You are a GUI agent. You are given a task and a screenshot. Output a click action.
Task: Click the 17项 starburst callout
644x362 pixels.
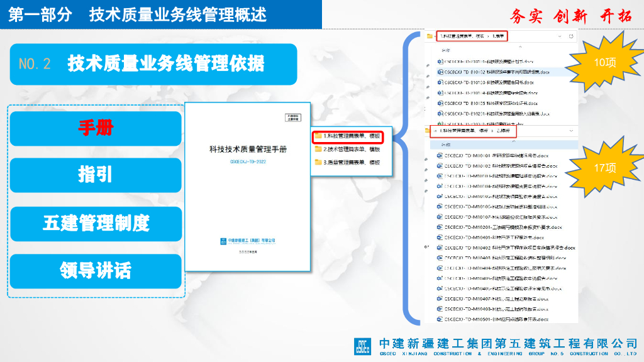[605, 167]
